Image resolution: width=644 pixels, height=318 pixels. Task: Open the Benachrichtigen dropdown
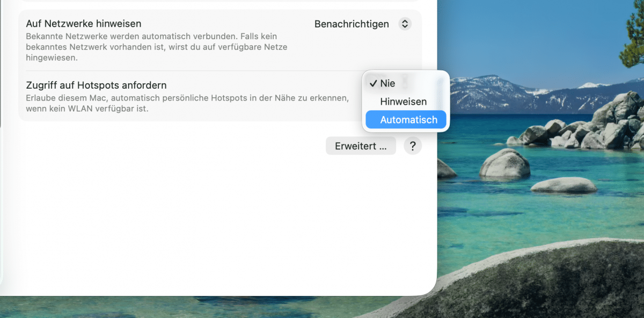click(x=352, y=24)
